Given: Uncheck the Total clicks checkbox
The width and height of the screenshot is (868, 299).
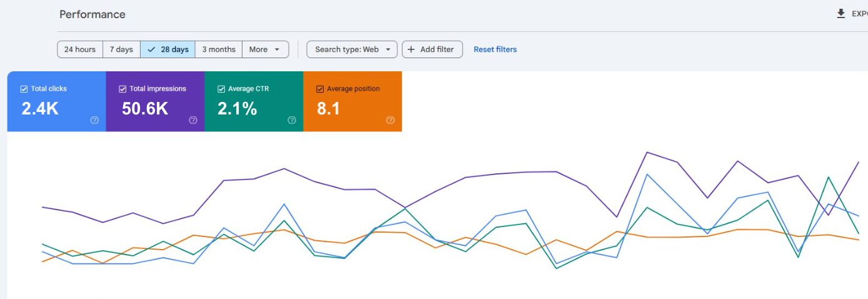Looking at the screenshot, I should [x=24, y=89].
